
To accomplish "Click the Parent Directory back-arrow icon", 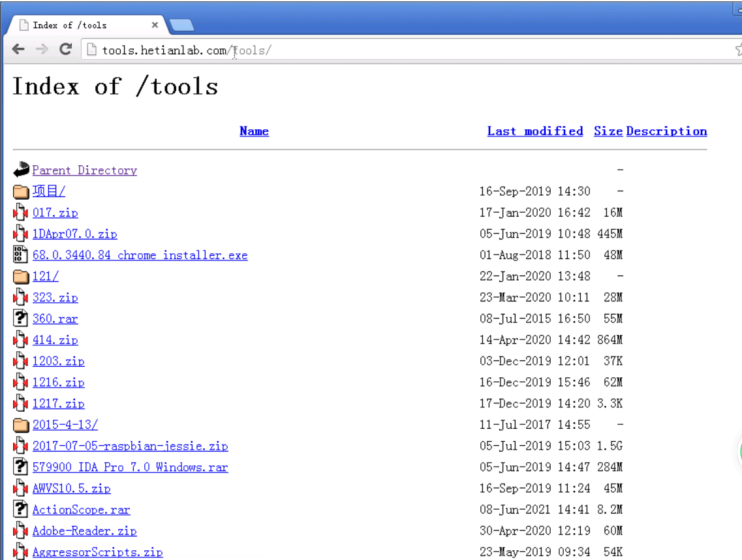I will pos(21,170).
